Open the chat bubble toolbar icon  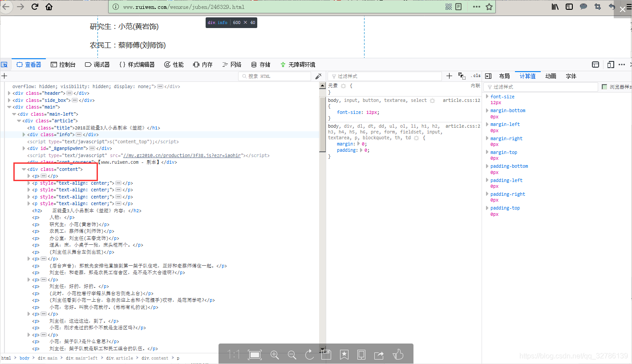[583, 7]
